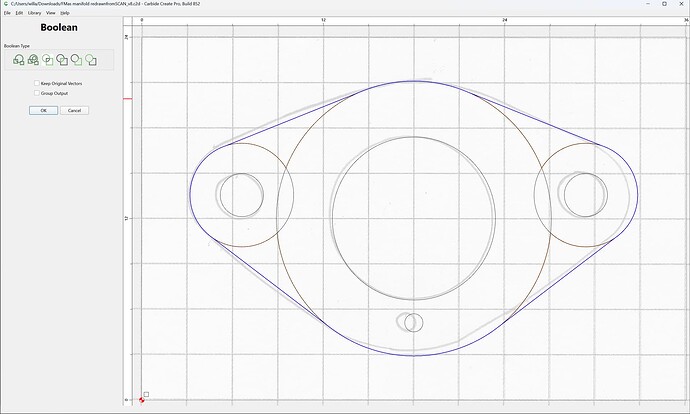
Task: Select the first Boolean Type icon (union)
Action: tap(18, 60)
